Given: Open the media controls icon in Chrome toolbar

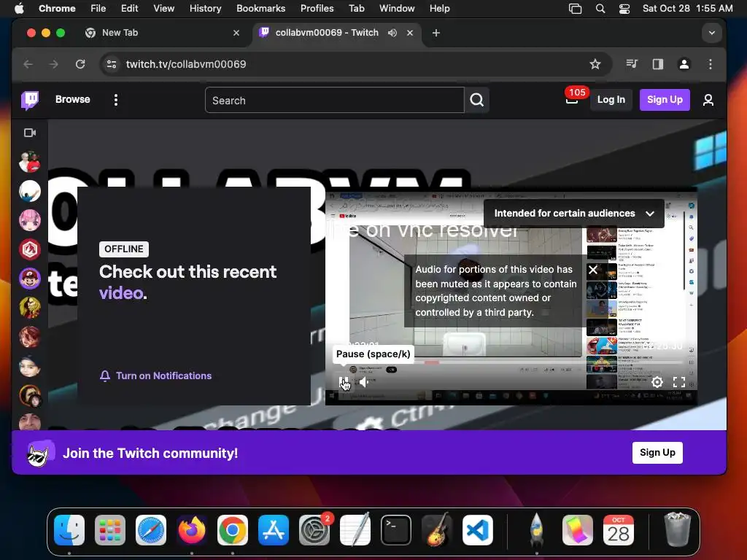Looking at the screenshot, I should (x=632, y=64).
